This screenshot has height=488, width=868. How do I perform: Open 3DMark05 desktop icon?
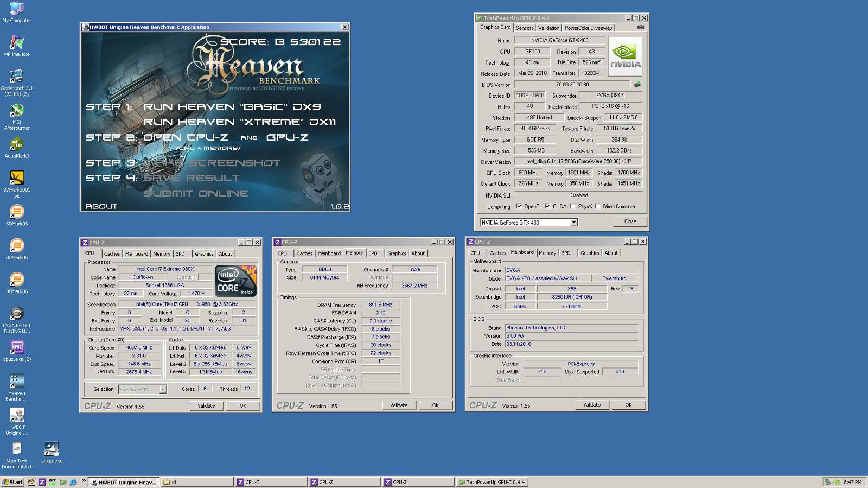17,249
